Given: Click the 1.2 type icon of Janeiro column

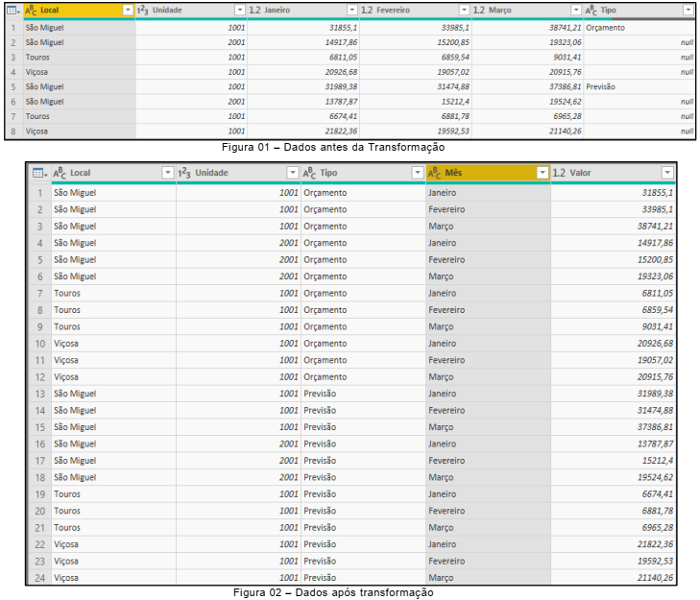Looking at the screenshot, I should [254, 10].
